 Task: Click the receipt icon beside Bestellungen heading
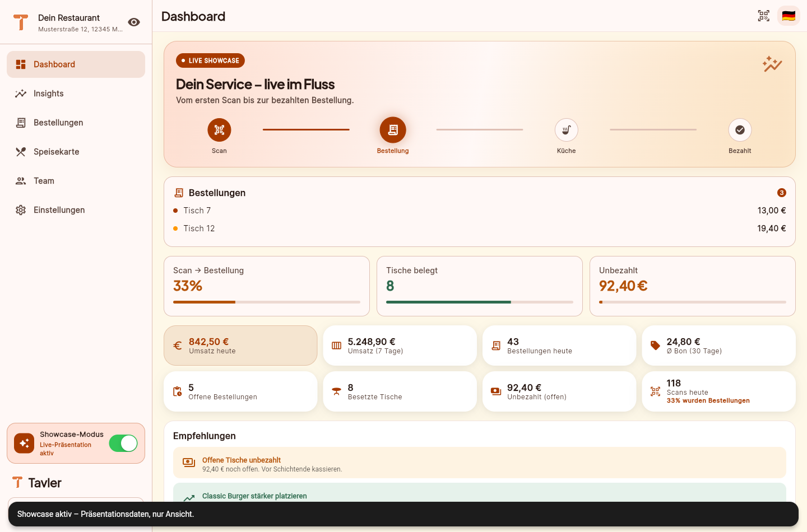coord(179,193)
